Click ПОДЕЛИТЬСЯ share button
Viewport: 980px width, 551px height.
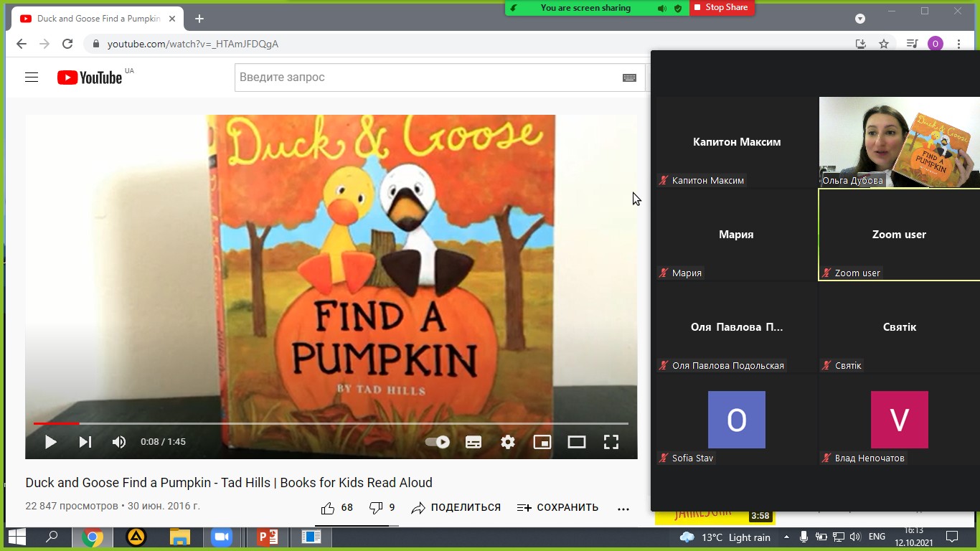[x=456, y=508]
